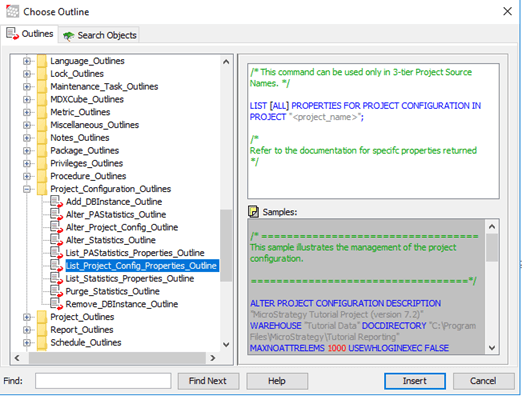
Task: Click the Alter_PAStatistics_Outline script icon
Action: click(56, 214)
